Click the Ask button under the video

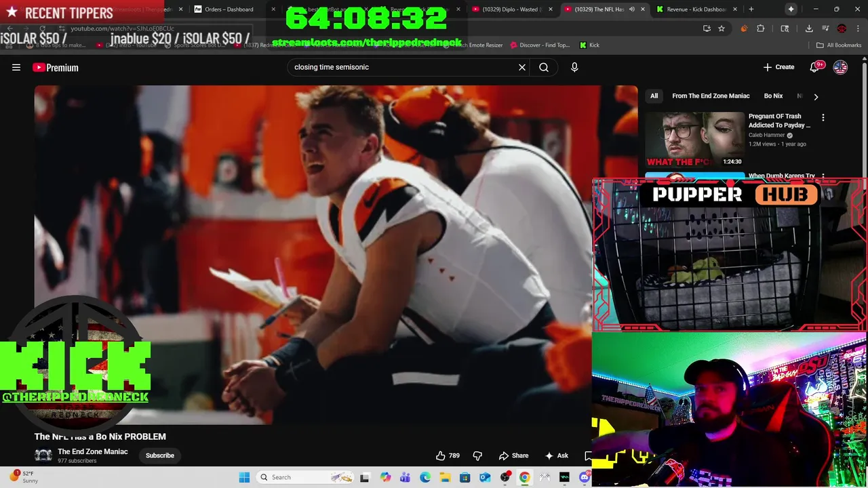(x=557, y=455)
